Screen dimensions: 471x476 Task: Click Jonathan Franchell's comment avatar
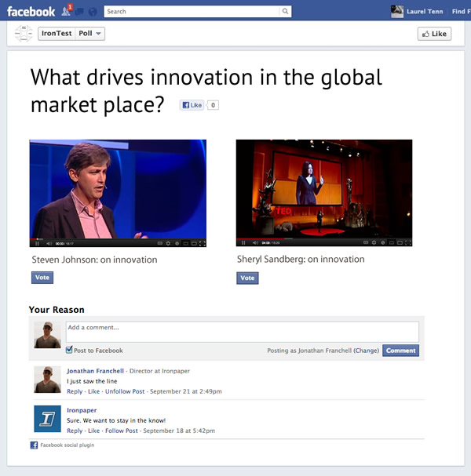point(47,380)
